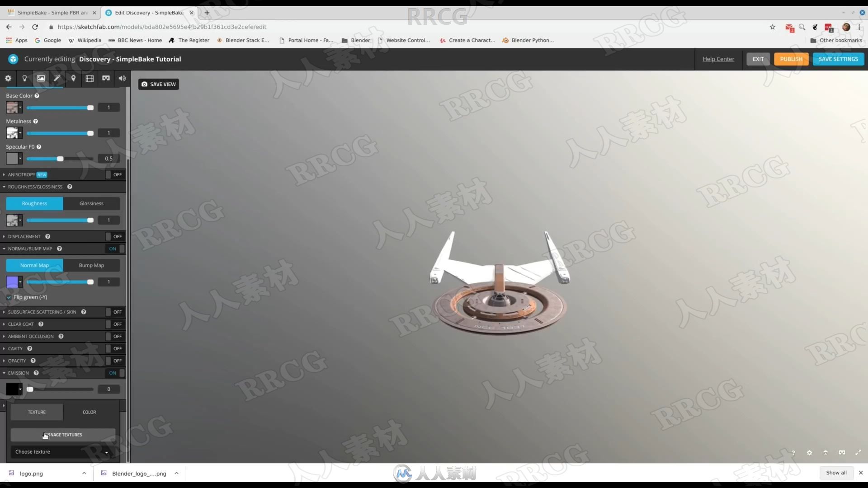Expand the CLEAR COAT section
The image size is (868, 488).
click(x=5, y=324)
